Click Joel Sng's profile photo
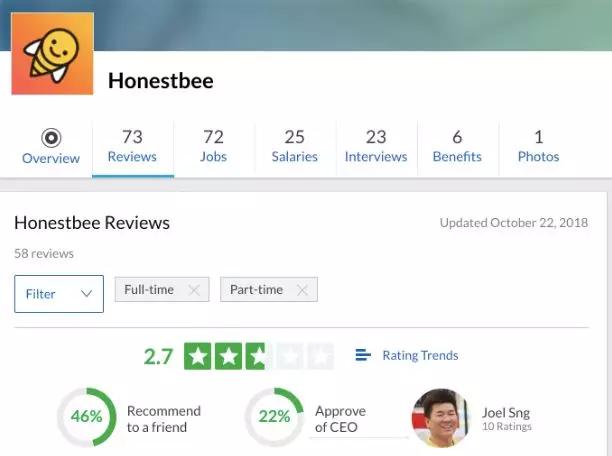 441,418
